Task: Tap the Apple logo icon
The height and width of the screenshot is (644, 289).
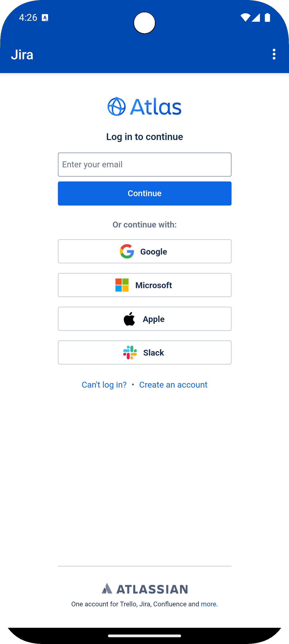Action: (x=129, y=319)
